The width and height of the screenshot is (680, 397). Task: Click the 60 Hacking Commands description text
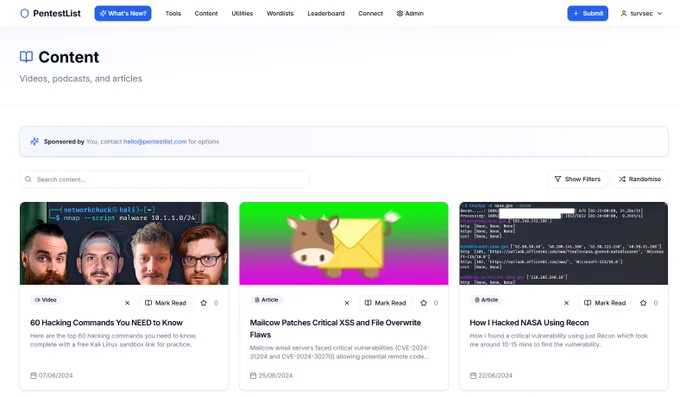click(113, 340)
